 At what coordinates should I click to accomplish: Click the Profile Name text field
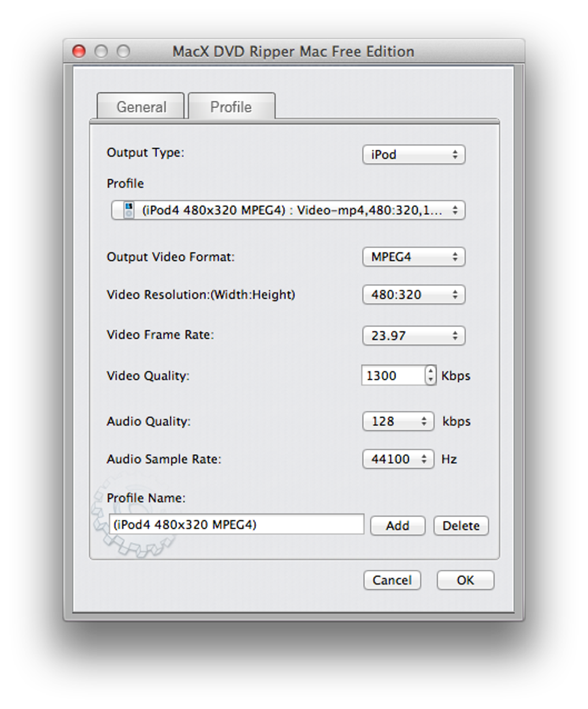click(x=236, y=525)
